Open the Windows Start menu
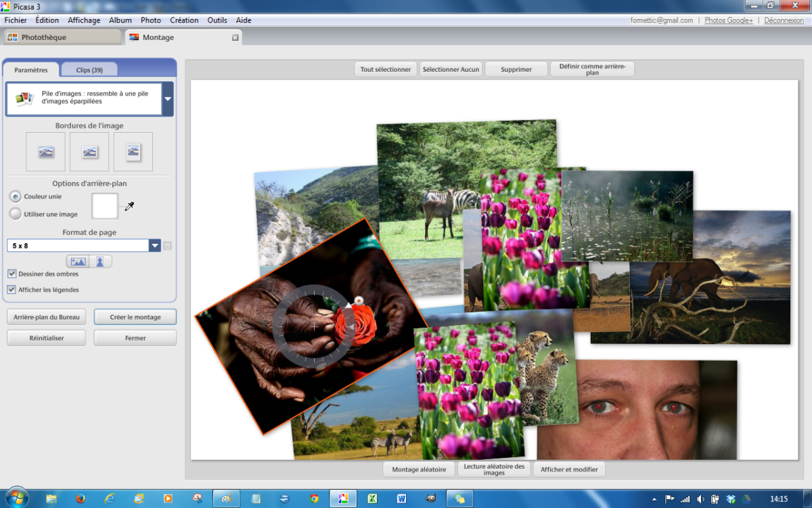 point(16,498)
